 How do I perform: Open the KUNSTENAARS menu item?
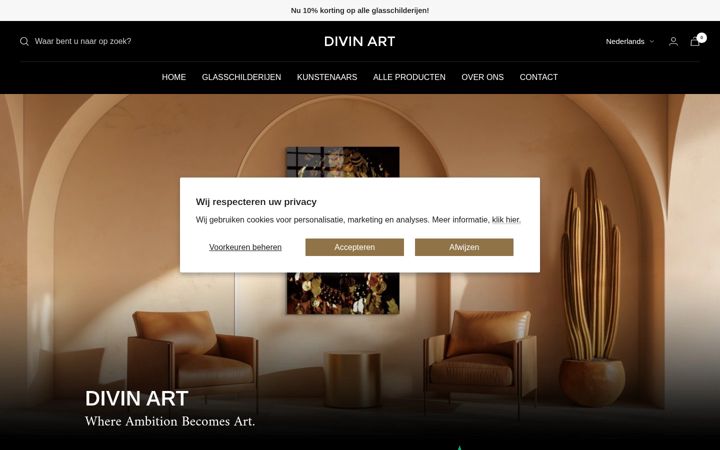point(327,77)
